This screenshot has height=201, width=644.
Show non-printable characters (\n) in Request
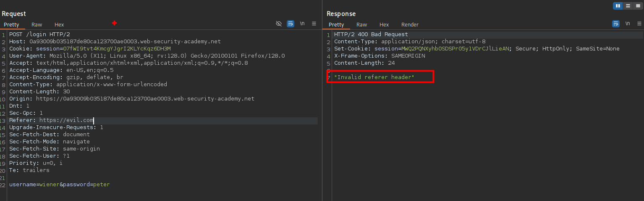point(302,24)
